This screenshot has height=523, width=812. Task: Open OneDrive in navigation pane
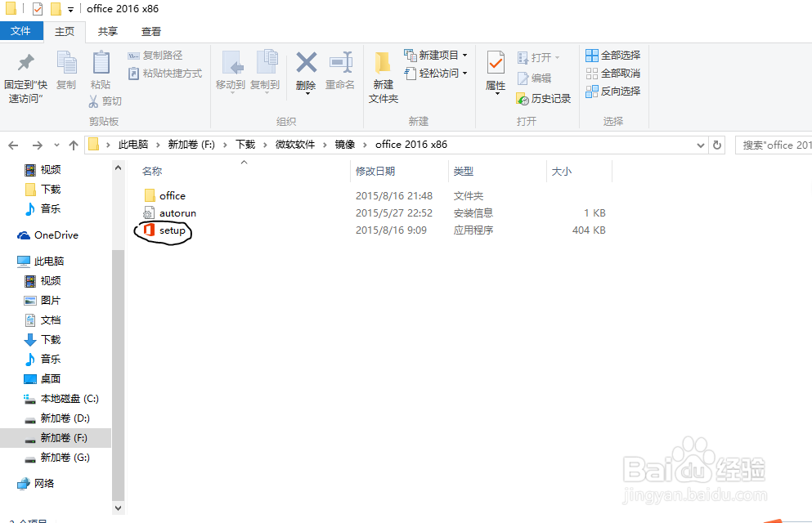[47, 235]
